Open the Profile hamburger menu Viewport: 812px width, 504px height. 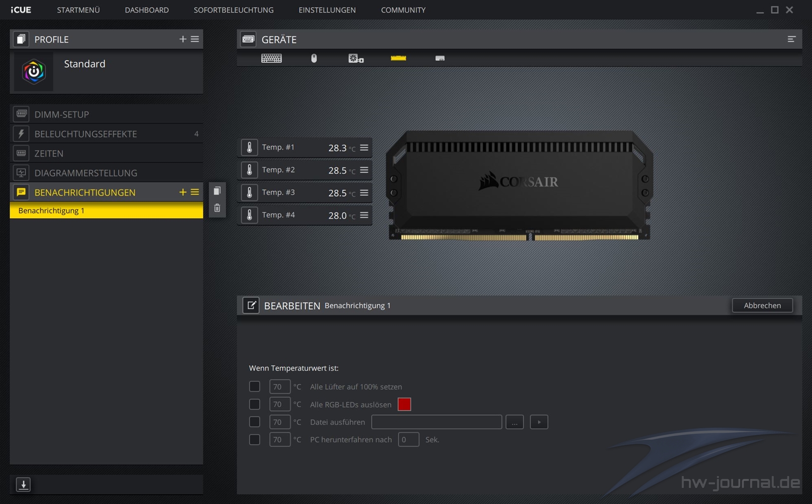tap(195, 39)
